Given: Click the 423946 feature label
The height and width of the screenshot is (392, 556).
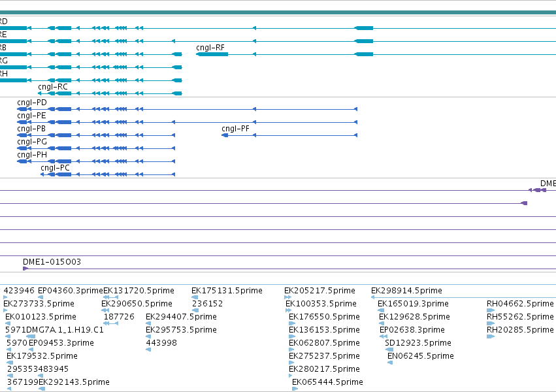Looking at the screenshot, I should [19, 291].
